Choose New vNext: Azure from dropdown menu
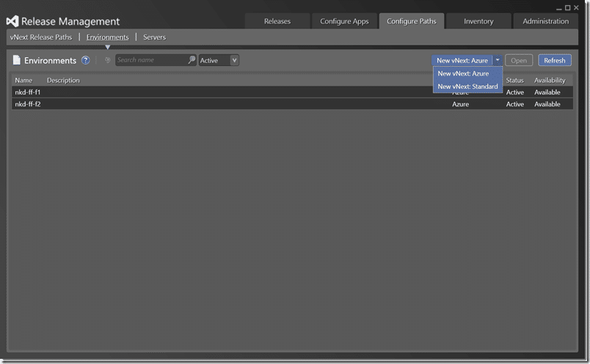Screen dimensions: 590x364 coord(467,73)
